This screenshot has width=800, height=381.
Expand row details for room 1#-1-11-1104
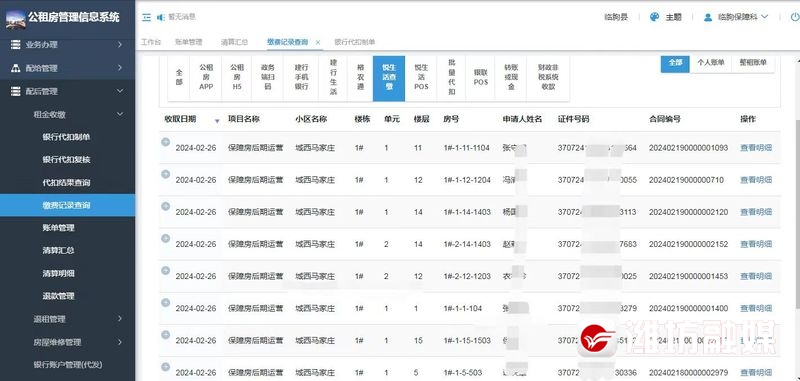coord(165,142)
